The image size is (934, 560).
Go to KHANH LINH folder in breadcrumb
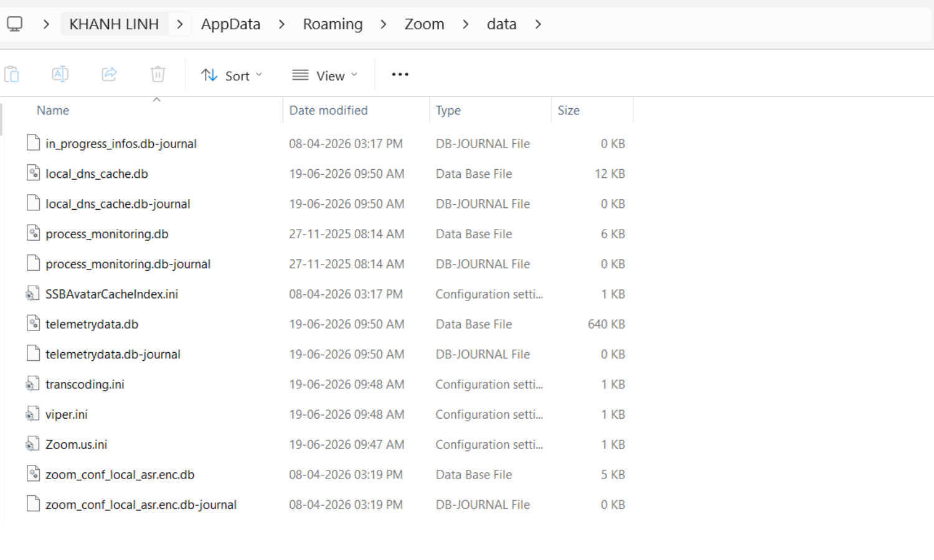114,24
